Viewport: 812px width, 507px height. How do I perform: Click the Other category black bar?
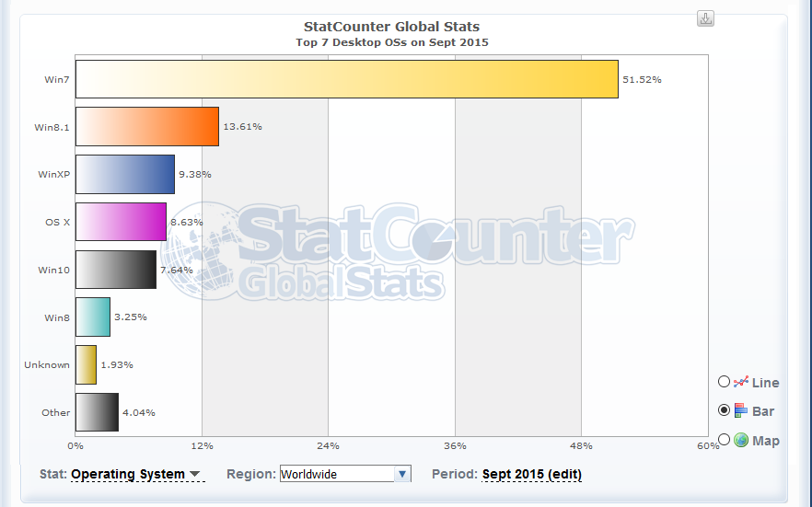[x=97, y=412]
